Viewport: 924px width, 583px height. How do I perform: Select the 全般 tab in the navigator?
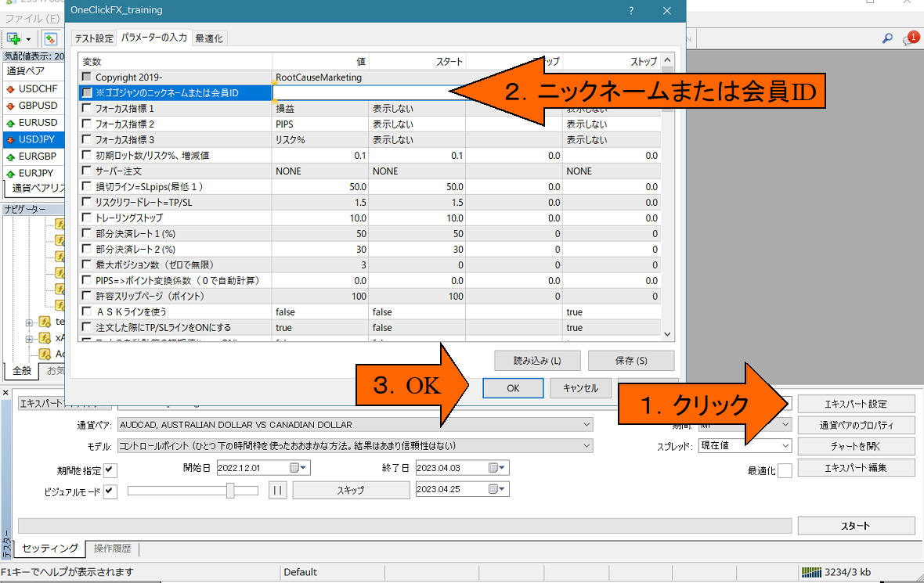click(22, 370)
